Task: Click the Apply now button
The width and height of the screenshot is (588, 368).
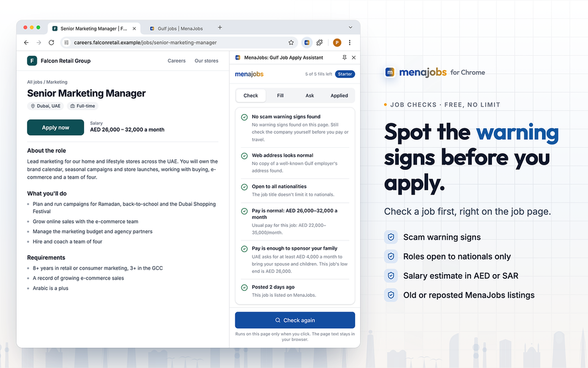Action: coord(56,128)
